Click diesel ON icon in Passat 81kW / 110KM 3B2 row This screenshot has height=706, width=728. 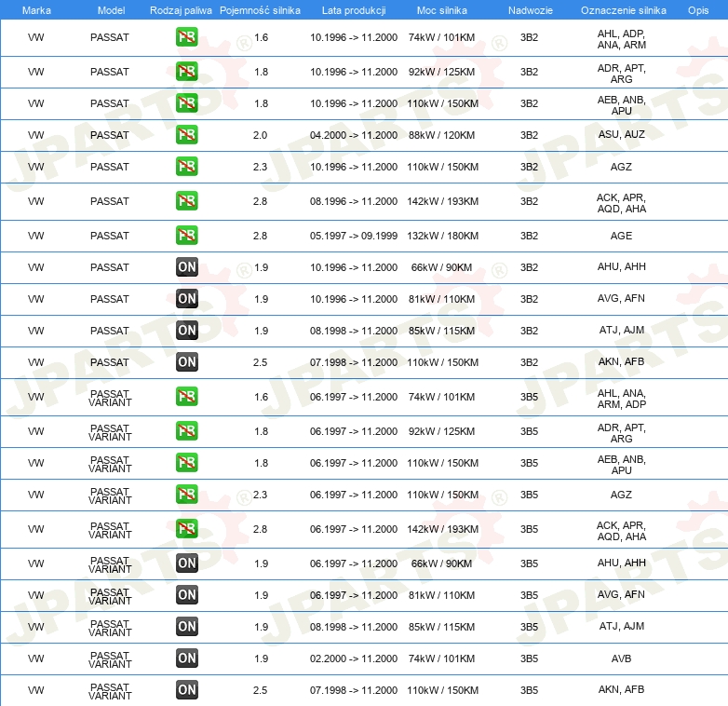click(x=186, y=299)
